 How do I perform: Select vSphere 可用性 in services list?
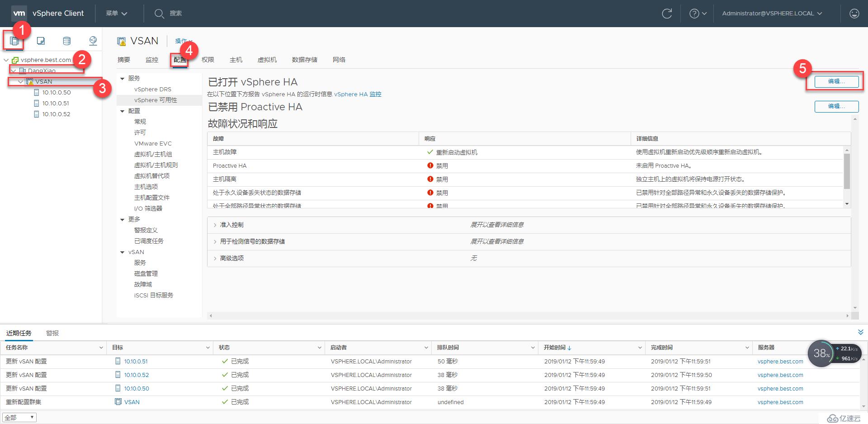tap(156, 100)
